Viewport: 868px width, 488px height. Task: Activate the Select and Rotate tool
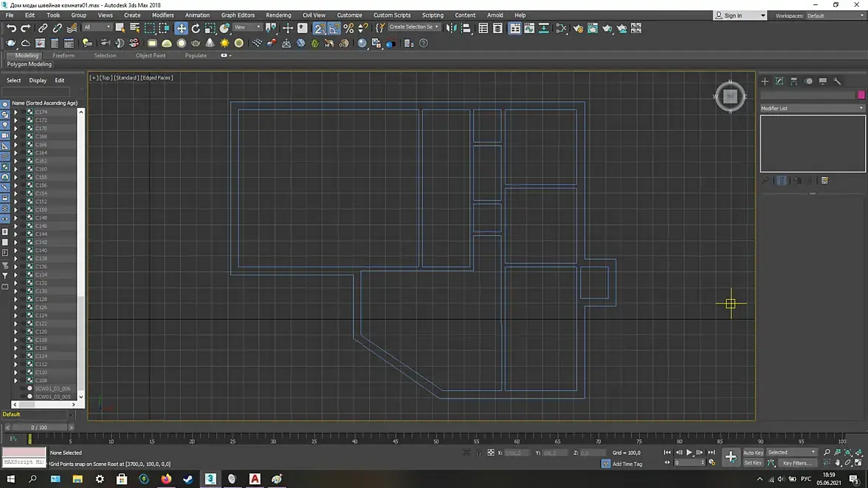pos(196,28)
